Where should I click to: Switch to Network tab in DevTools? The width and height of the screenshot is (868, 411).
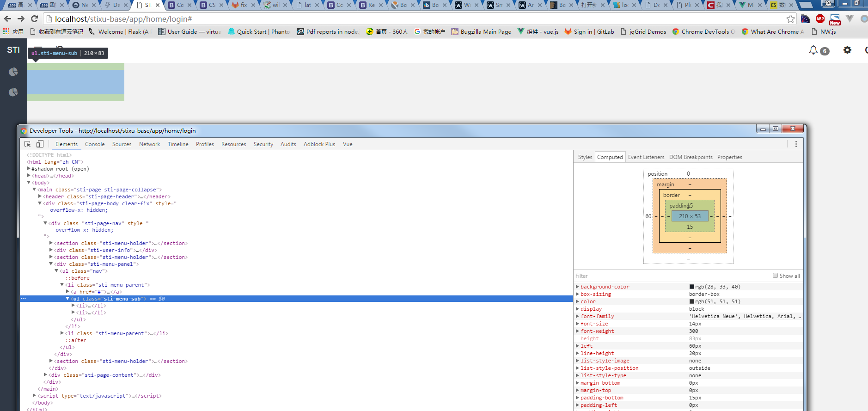[x=150, y=144]
